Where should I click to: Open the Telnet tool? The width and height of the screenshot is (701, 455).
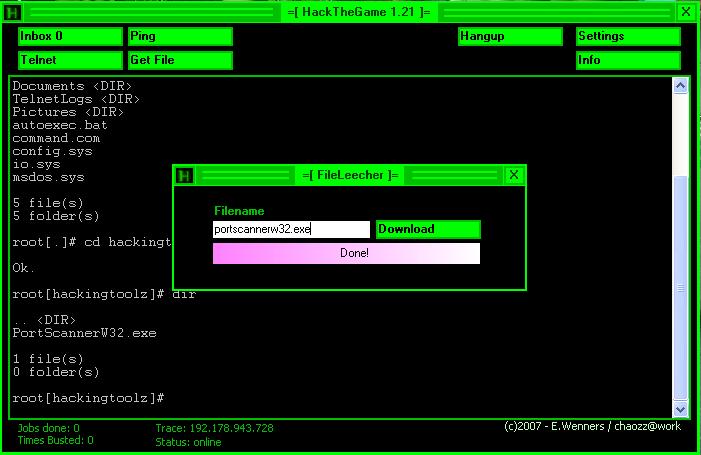click(69, 60)
